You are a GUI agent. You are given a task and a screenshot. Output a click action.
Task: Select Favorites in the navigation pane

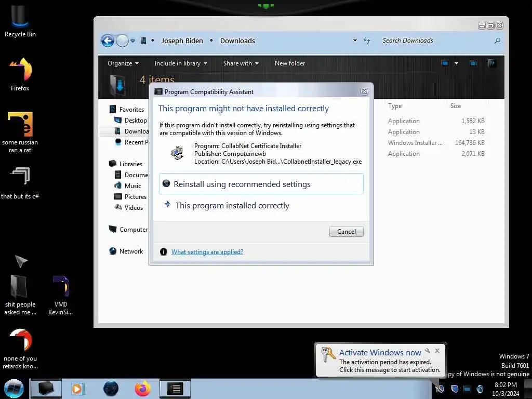[127, 109]
